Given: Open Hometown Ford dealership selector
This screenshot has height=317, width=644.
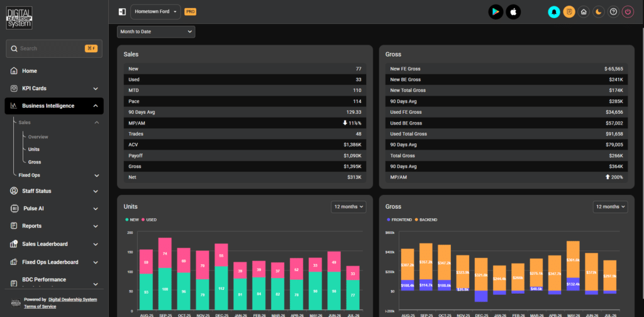Looking at the screenshot, I should (x=156, y=12).
